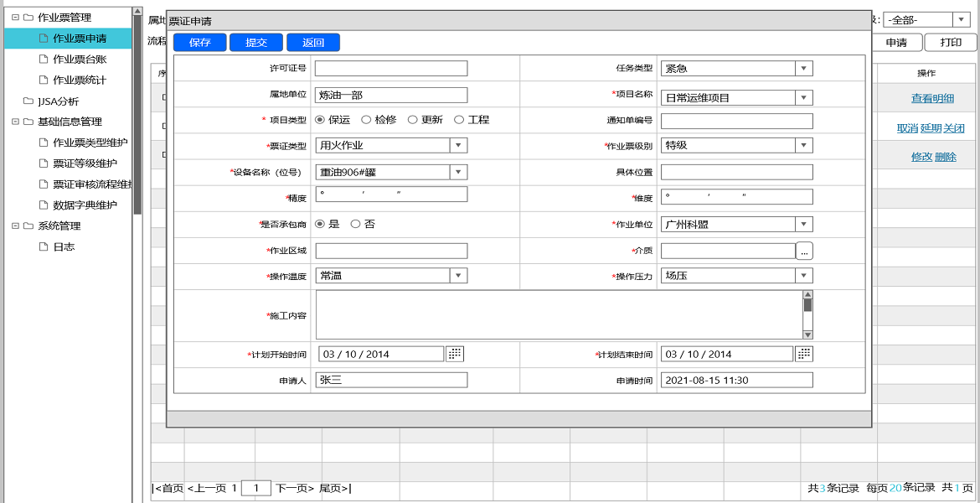Open 作业票类型维护 in the sidebar

point(90,143)
